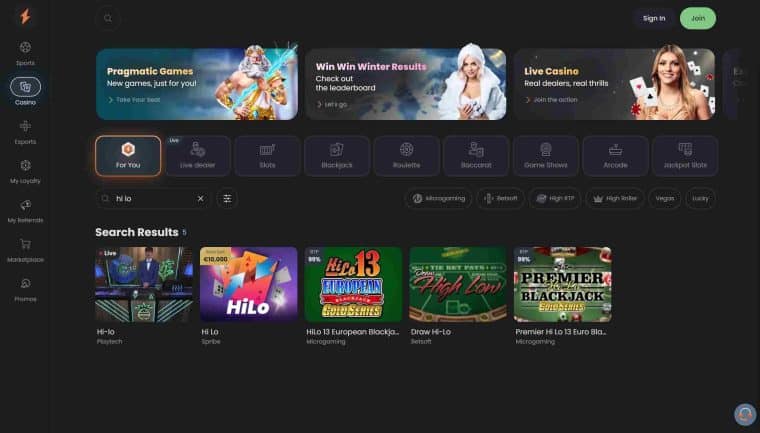
Task: Open the Playtech Hi-lo live game thumbnail
Action: [x=144, y=284]
